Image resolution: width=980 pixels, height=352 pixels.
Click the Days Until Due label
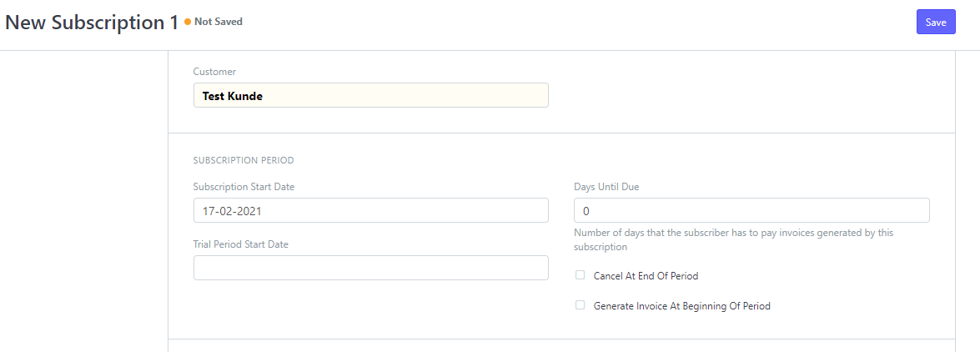pyautogui.click(x=606, y=187)
